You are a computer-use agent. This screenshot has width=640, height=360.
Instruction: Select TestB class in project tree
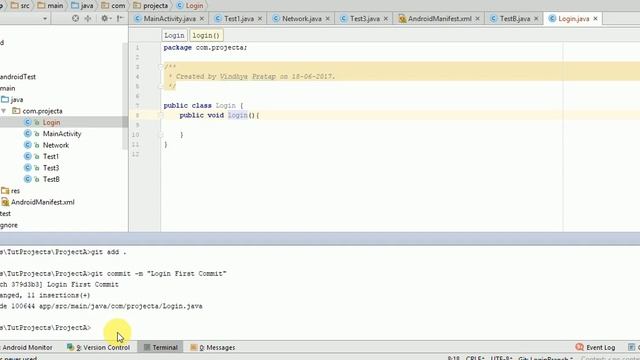(51, 180)
